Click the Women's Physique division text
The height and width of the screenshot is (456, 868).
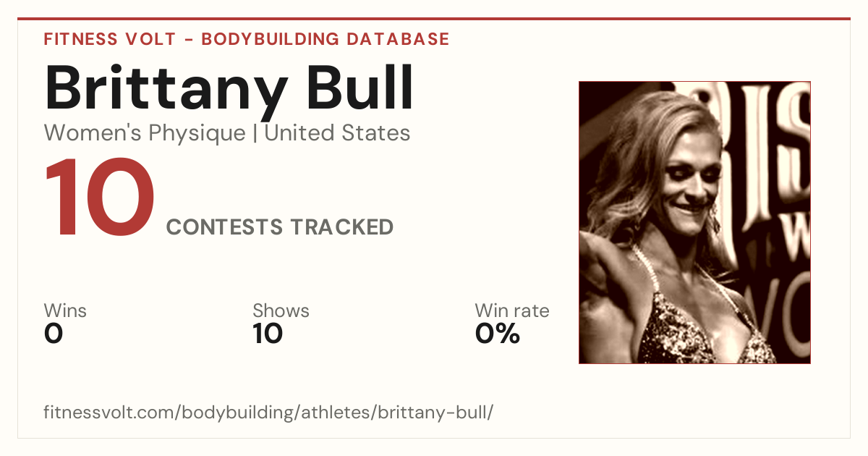click(x=145, y=133)
